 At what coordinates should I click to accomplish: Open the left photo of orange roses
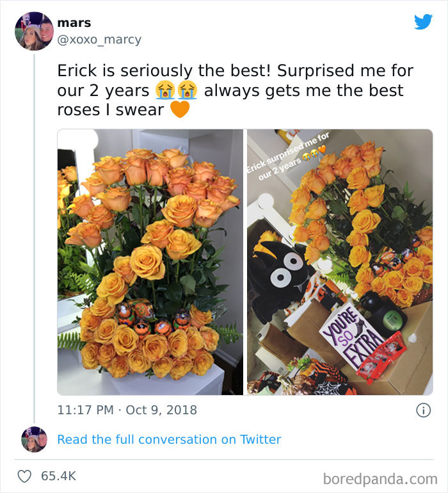pos(150,262)
